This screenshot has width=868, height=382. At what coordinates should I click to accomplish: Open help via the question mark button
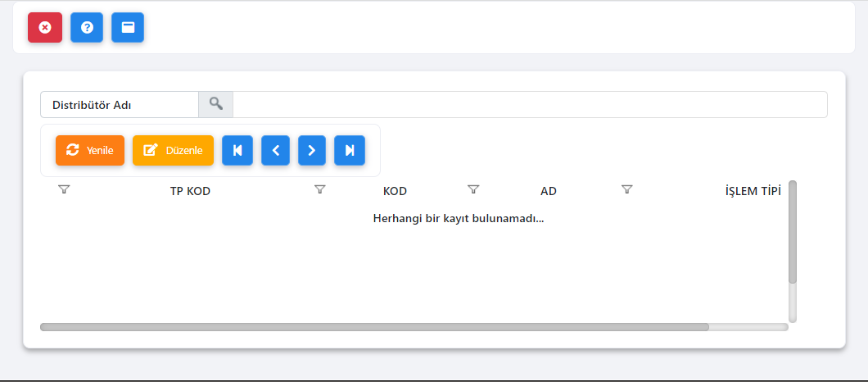click(x=87, y=27)
